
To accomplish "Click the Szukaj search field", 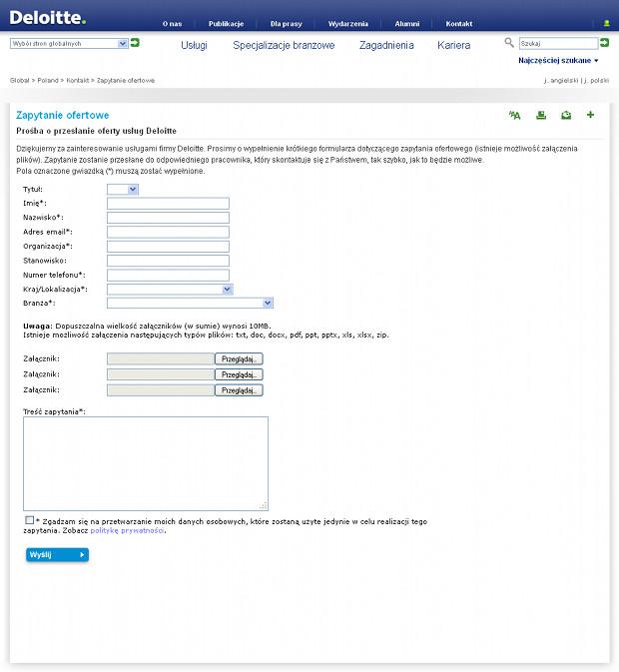I will 558,43.
